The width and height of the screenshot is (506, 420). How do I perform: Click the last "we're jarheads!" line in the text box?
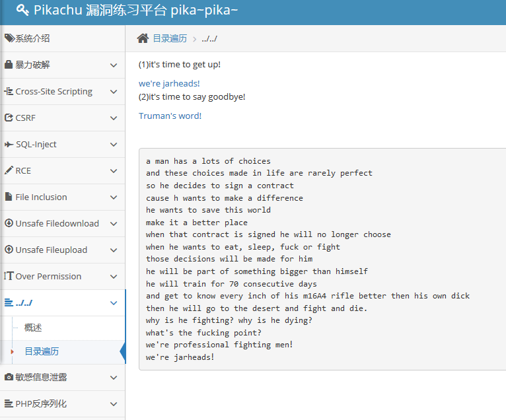[x=180, y=357]
